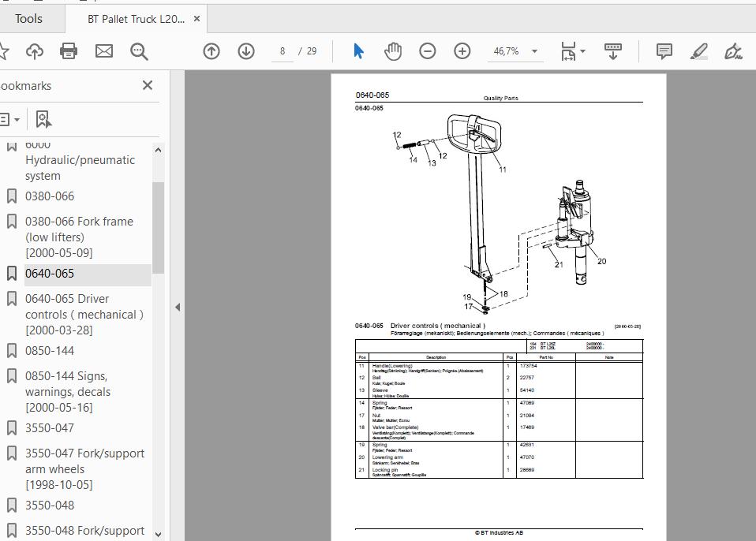Zoom in with plus button
Screen dimensions: 756x541
coord(462,51)
